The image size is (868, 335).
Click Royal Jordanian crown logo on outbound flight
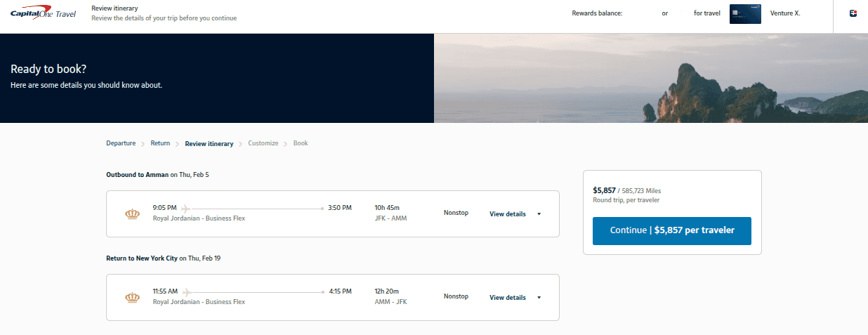pos(132,214)
